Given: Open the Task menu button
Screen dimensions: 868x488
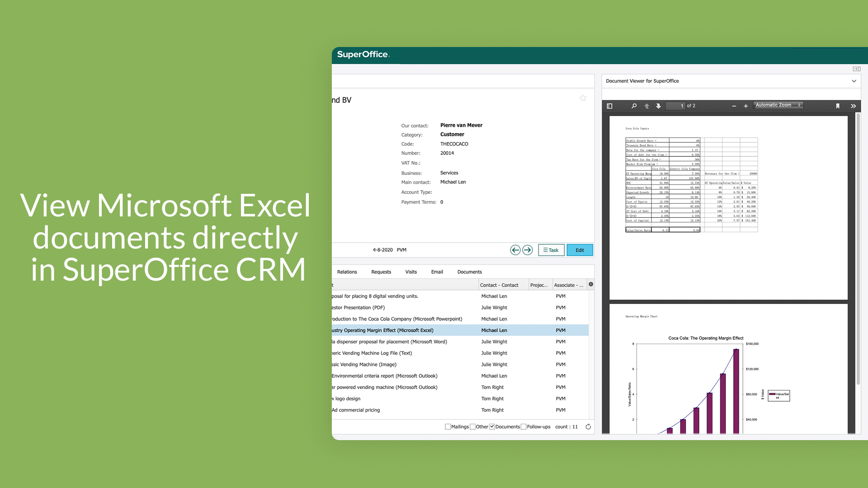Looking at the screenshot, I should pyautogui.click(x=551, y=250).
